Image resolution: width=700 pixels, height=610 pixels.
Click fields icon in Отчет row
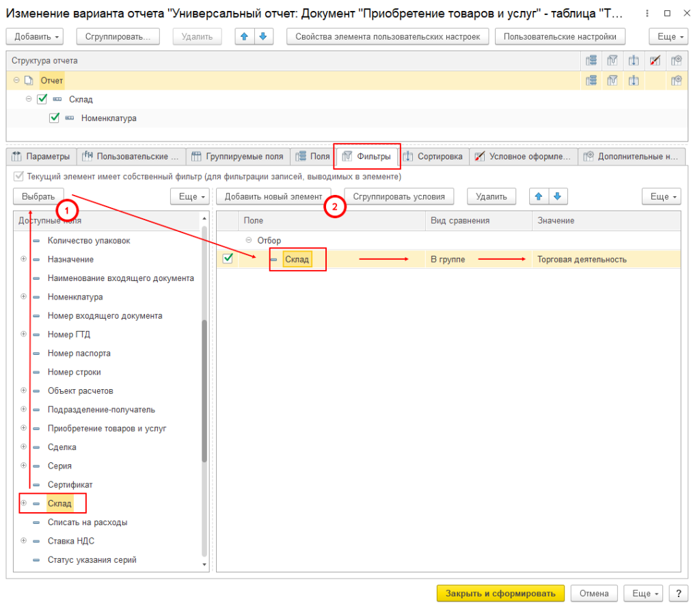click(x=589, y=81)
